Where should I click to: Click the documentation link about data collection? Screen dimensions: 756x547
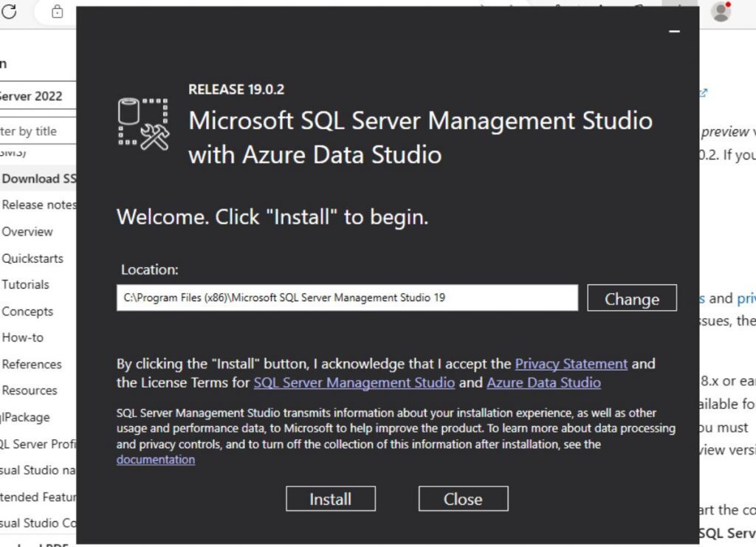[x=156, y=459]
